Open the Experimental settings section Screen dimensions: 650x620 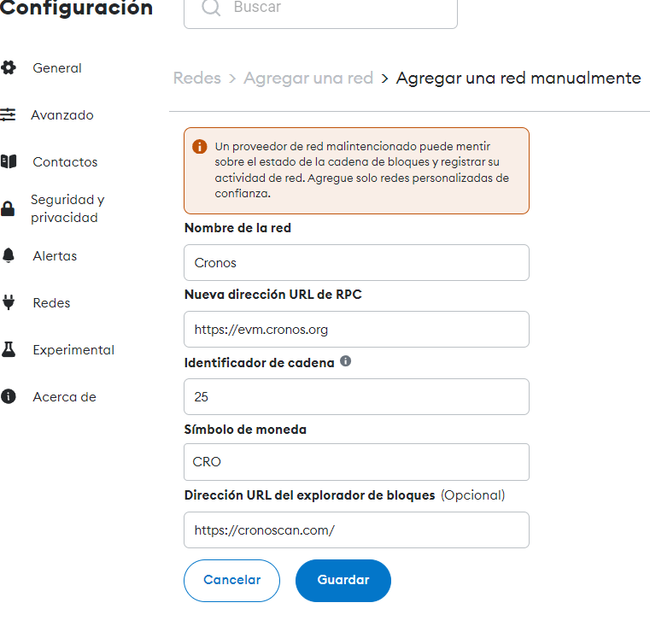(x=73, y=350)
